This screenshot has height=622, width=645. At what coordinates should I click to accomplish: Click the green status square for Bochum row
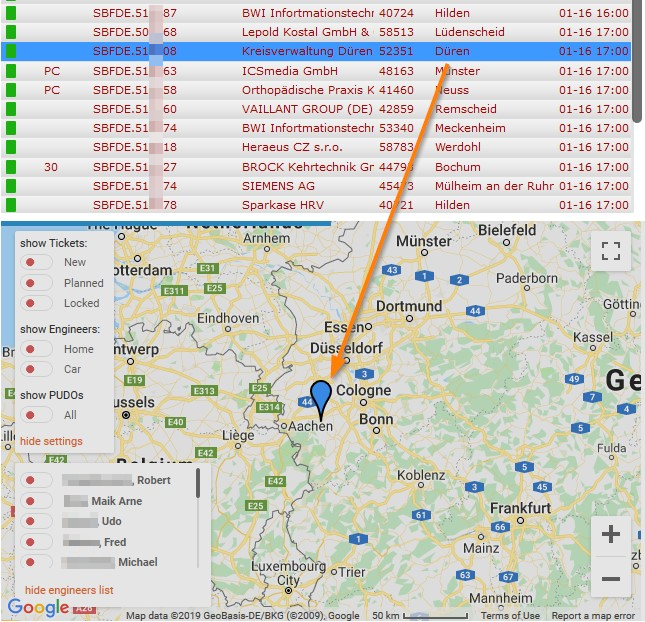pos(11,167)
